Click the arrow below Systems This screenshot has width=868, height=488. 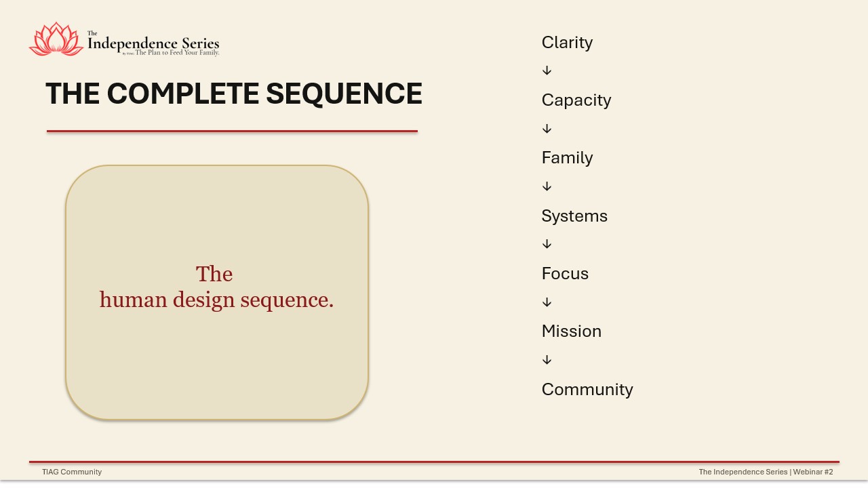(x=547, y=244)
